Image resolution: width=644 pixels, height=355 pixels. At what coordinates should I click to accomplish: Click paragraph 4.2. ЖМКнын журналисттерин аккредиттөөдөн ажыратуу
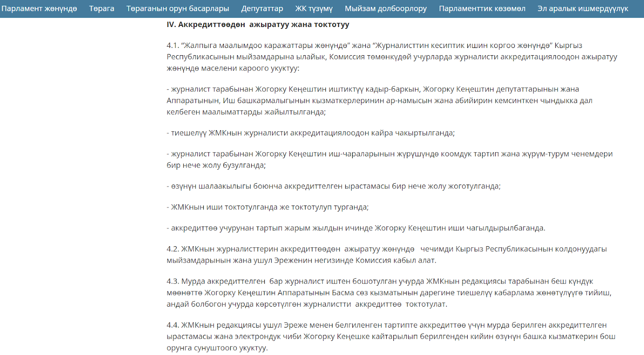pyautogui.click(x=387, y=255)
